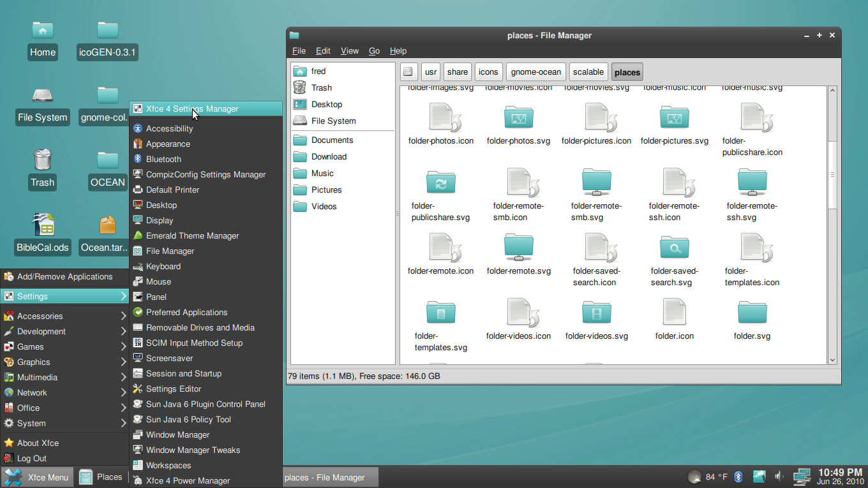Go to the share path button
868x488 pixels.
[458, 72]
